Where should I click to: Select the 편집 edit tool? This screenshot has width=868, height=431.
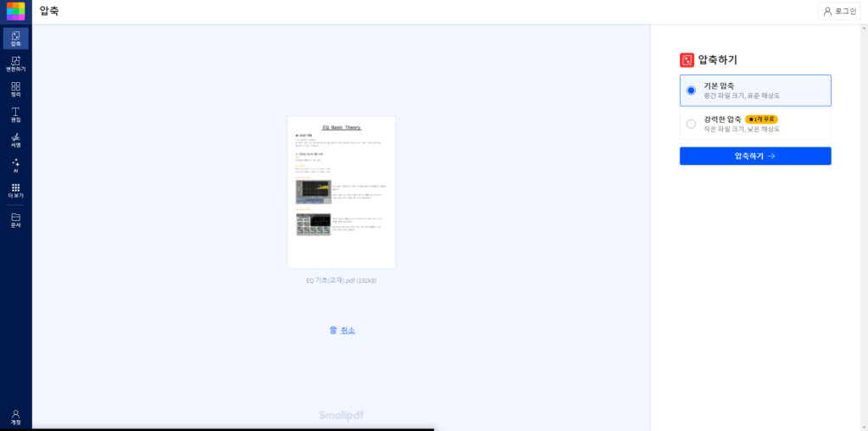point(15,114)
